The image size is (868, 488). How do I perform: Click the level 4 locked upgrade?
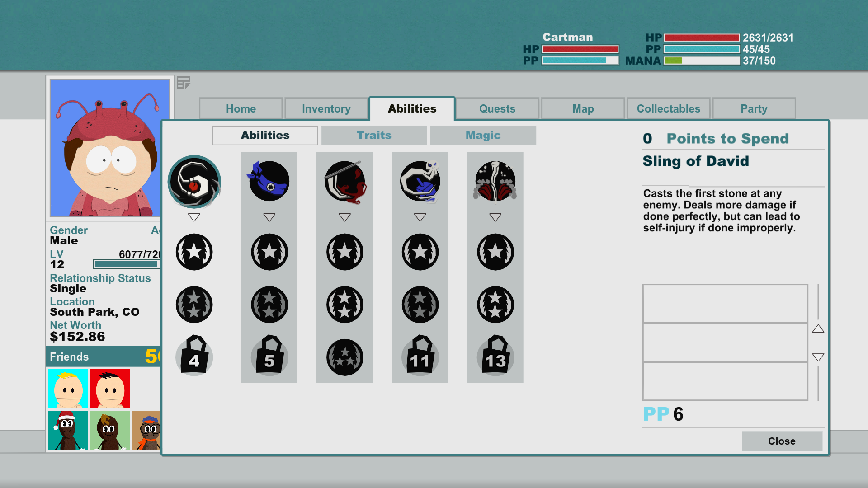[194, 355]
